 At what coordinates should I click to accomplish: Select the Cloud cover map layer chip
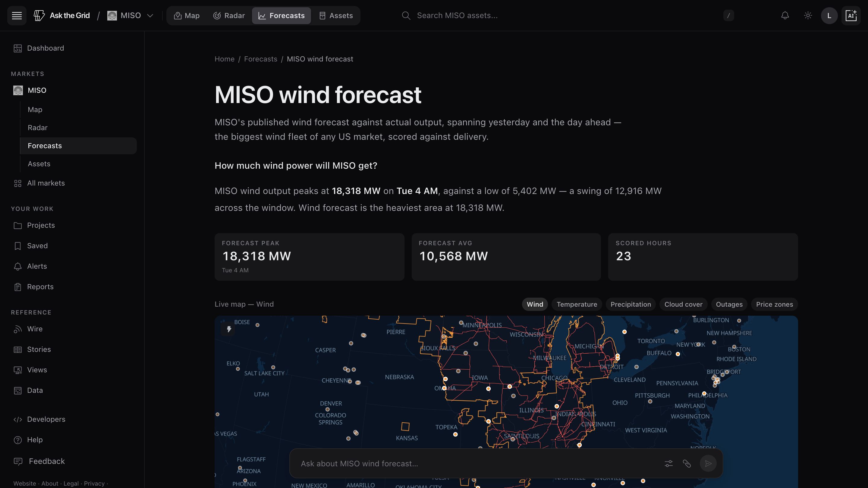coord(683,305)
